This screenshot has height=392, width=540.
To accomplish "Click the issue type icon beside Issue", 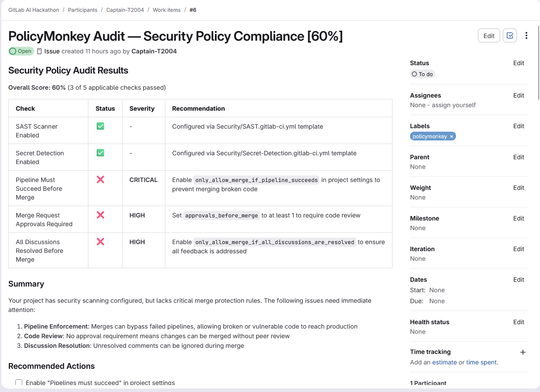I will click(x=39, y=51).
